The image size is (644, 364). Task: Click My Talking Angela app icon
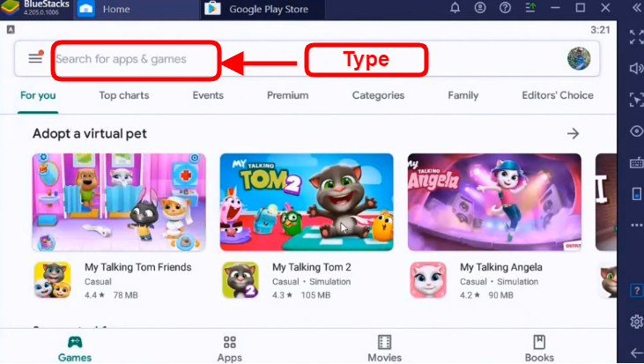pos(428,279)
